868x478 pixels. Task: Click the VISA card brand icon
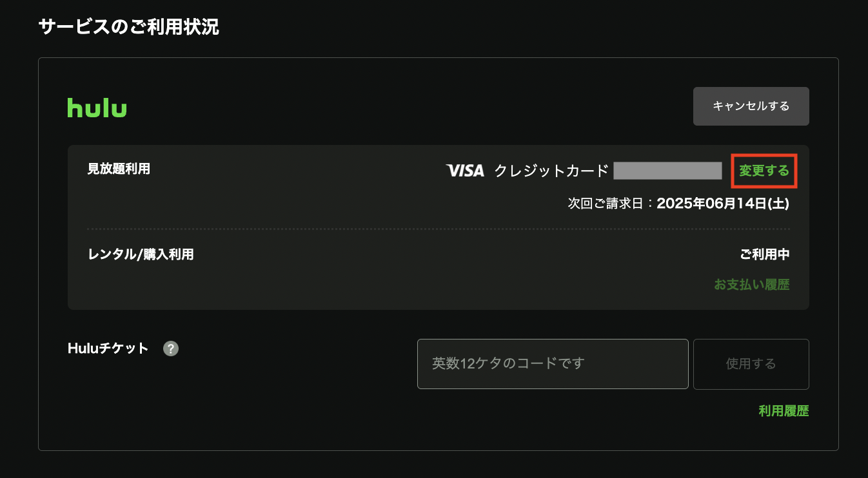[x=466, y=171]
